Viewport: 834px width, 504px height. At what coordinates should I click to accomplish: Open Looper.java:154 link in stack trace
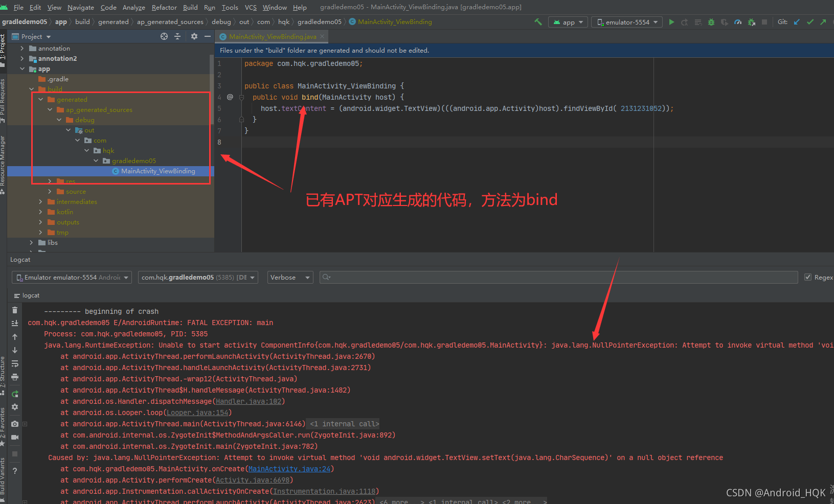197,413
